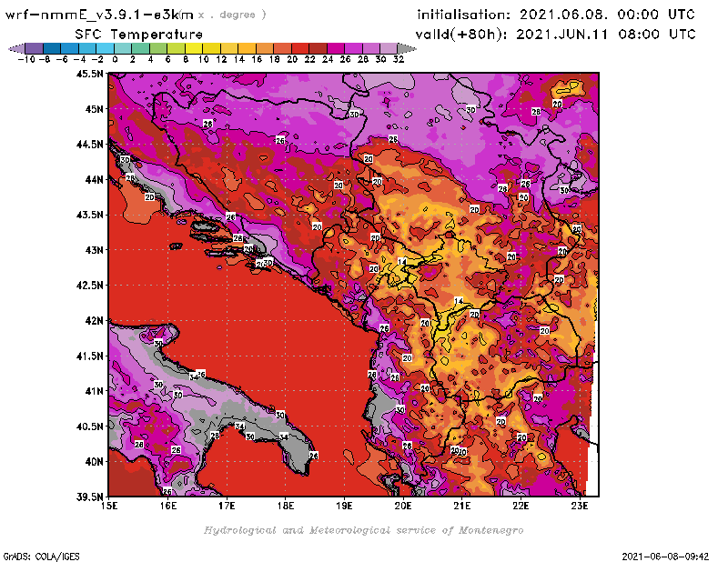The image size is (728, 562).
Task: Click the 'wrf-nmmE_v3.9.1-e3k(m' model name
Action: pos(99,15)
